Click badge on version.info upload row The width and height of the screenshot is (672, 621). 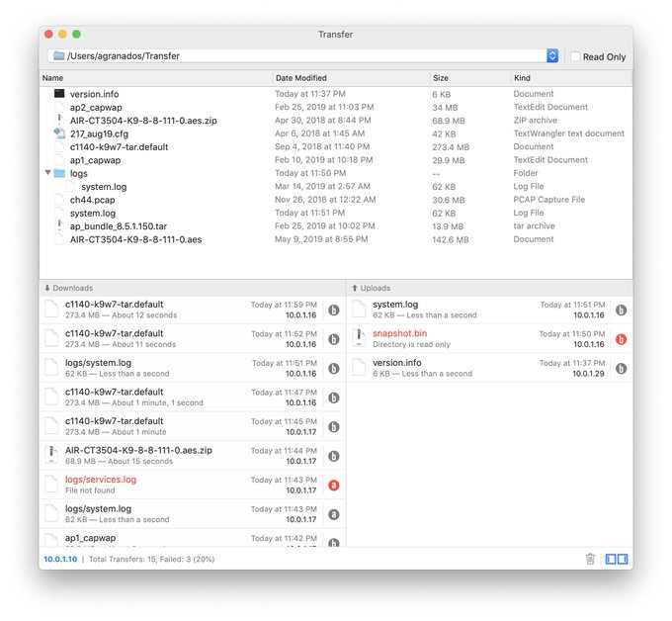point(621,369)
